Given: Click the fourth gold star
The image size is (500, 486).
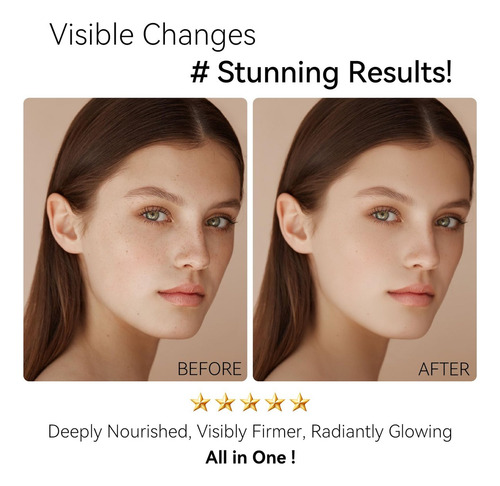Looking at the screenshot, I should click(275, 402).
